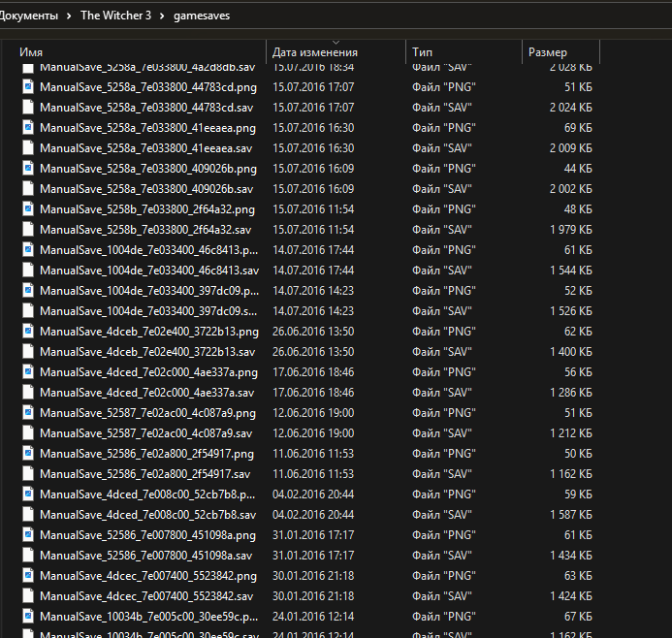Sort by Дата изменения column header
The height and width of the screenshot is (638, 672).
coord(315,52)
